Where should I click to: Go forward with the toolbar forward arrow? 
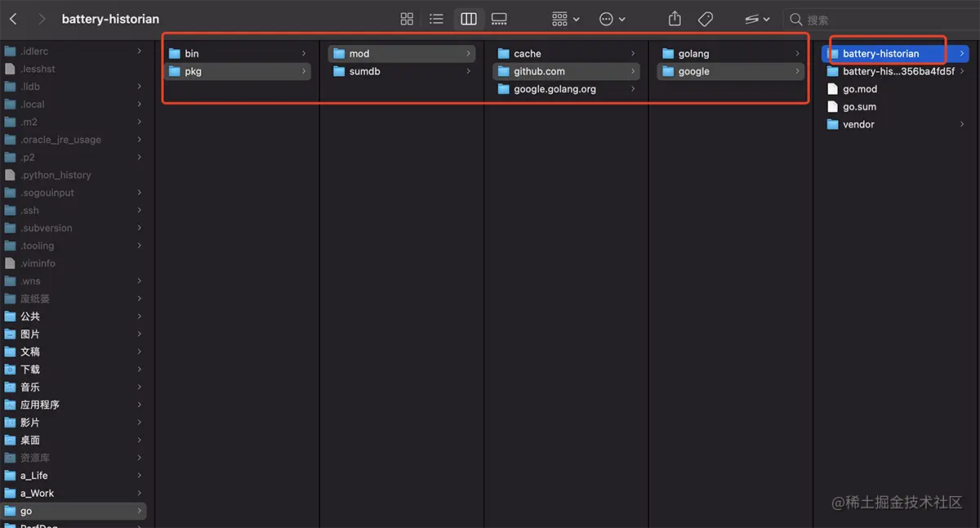(x=42, y=19)
